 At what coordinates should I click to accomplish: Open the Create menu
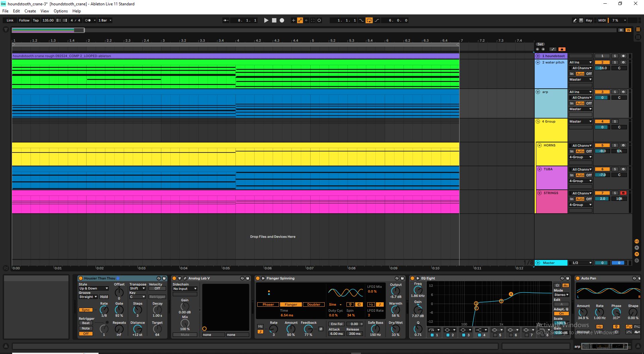30,11
